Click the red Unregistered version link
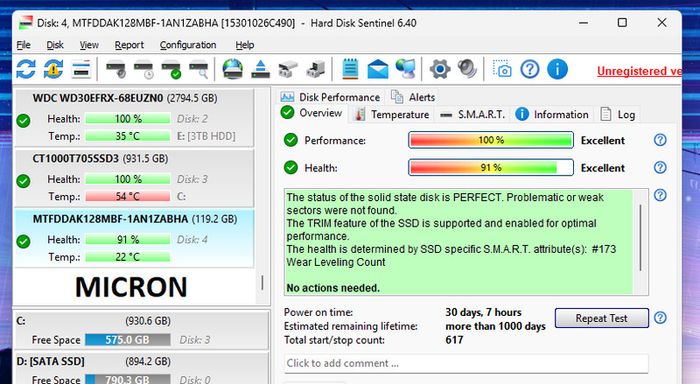This screenshot has height=384, width=700. click(x=639, y=71)
